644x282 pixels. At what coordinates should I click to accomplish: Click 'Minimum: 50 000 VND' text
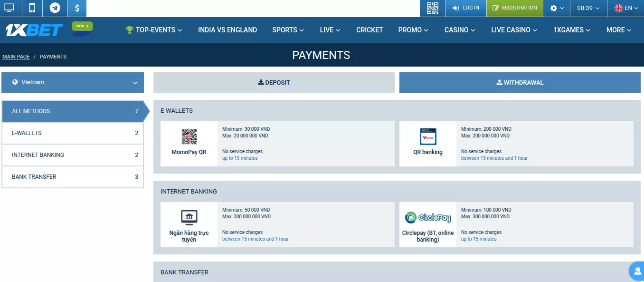(246, 210)
